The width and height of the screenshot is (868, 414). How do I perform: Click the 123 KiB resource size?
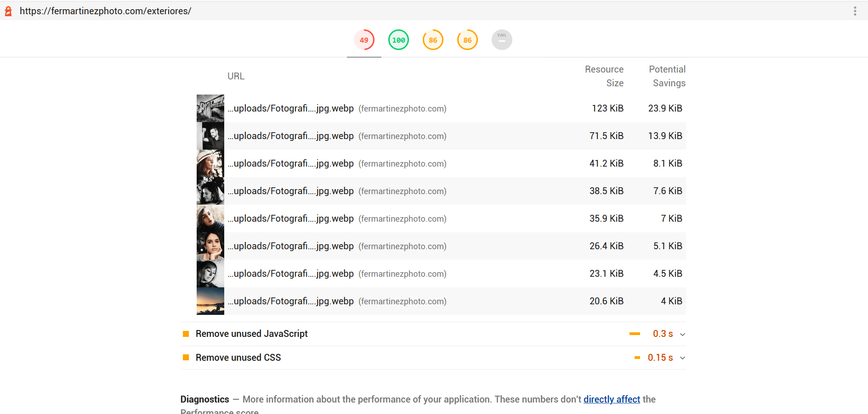[x=607, y=108]
